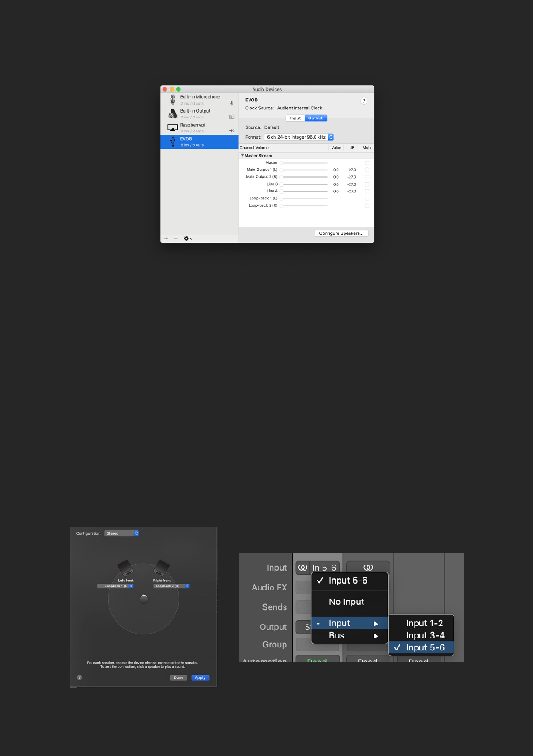Toggle stereo format on second channel strip
533x756 pixels.
[x=368, y=568]
